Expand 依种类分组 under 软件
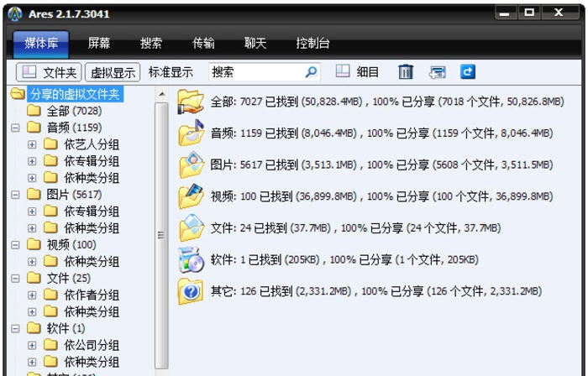Image resolution: width=588 pixels, height=376 pixels. tap(32, 362)
